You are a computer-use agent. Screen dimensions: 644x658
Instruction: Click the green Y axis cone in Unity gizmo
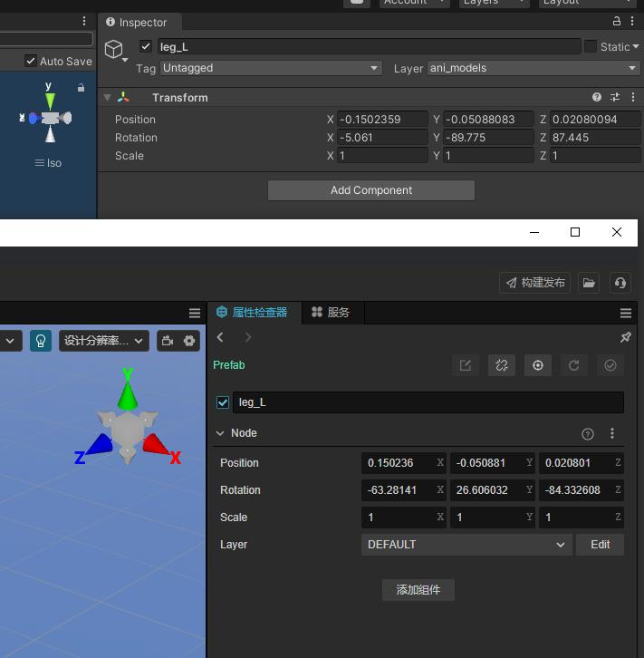pos(50,102)
